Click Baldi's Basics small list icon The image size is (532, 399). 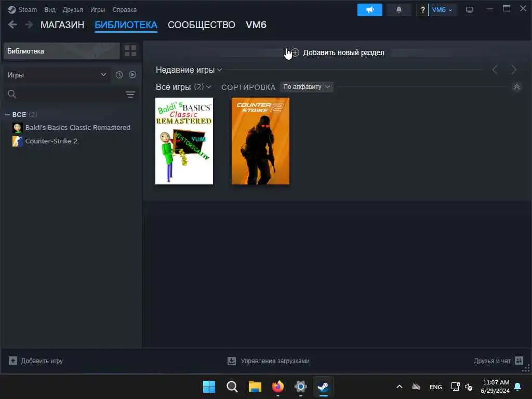[18, 128]
